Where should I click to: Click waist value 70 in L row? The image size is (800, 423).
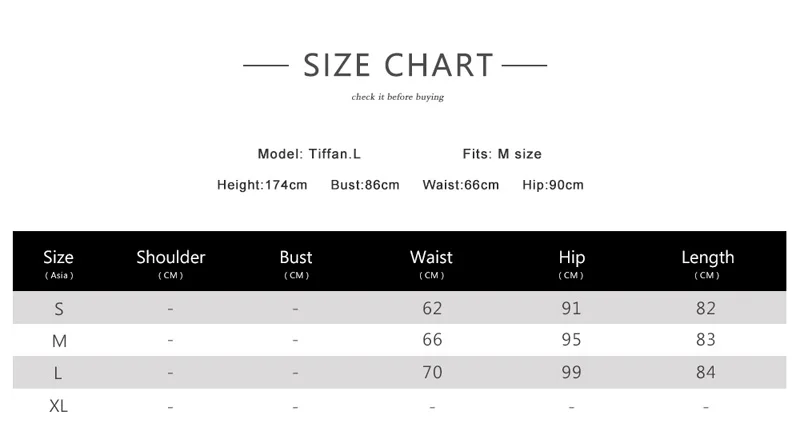[x=432, y=373]
